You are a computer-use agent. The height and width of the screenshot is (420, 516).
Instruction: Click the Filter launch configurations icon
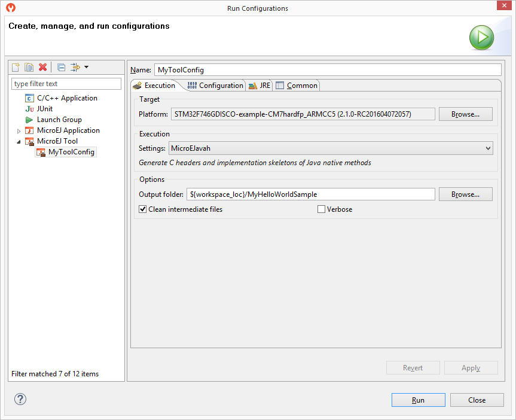coord(75,67)
